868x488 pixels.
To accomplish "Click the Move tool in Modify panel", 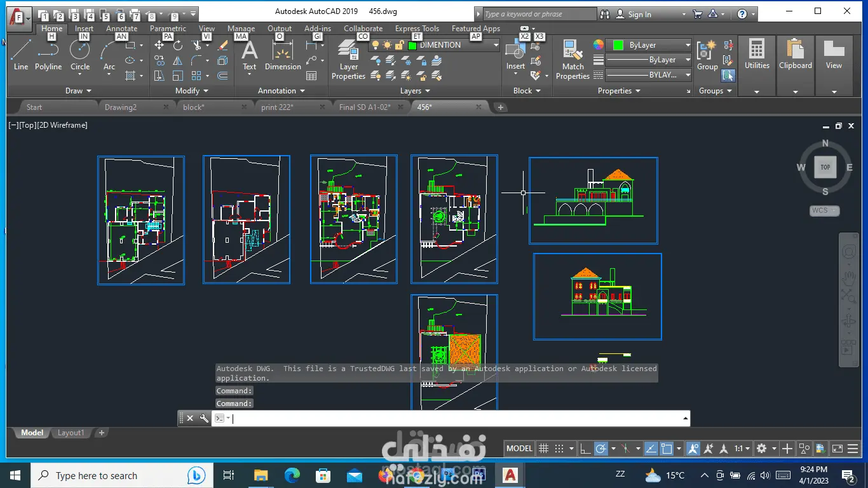I will 159,45.
